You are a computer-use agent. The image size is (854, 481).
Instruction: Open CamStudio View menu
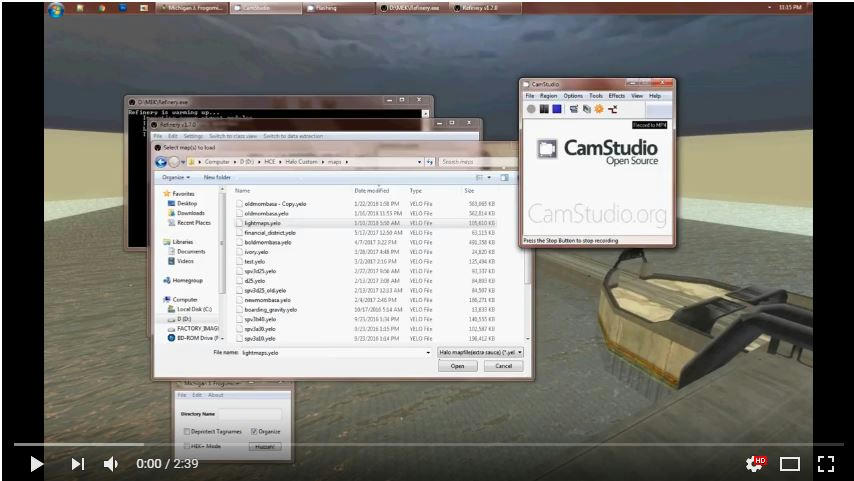click(637, 96)
